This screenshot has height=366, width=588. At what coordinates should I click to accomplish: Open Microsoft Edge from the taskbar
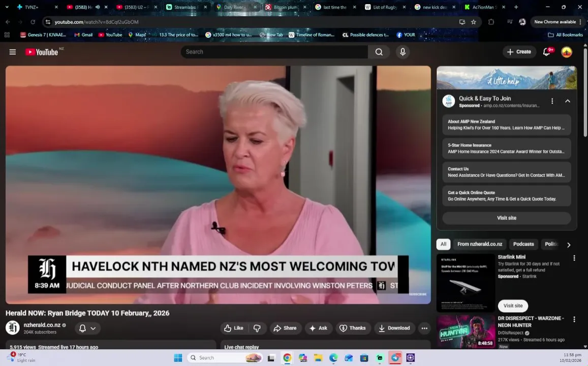click(333, 358)
